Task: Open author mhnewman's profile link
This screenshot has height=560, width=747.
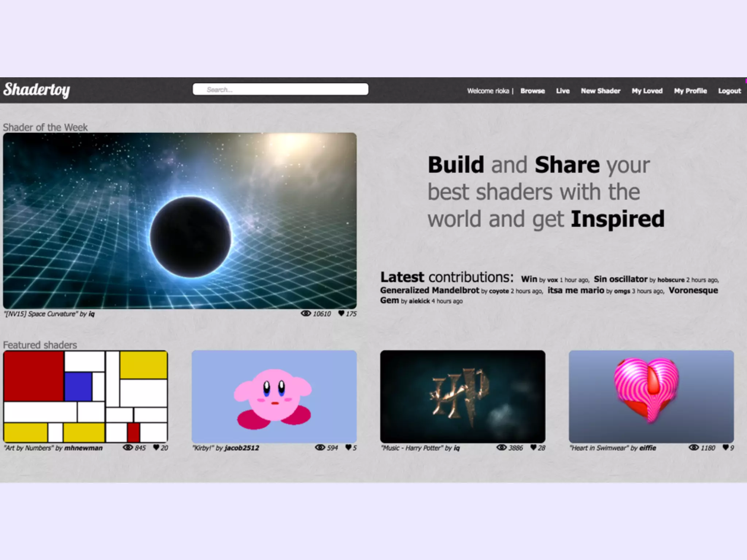Action: point(83,448)
